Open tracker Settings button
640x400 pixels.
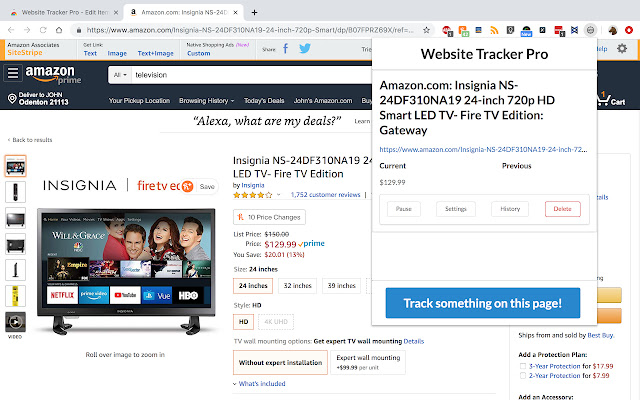456,209
